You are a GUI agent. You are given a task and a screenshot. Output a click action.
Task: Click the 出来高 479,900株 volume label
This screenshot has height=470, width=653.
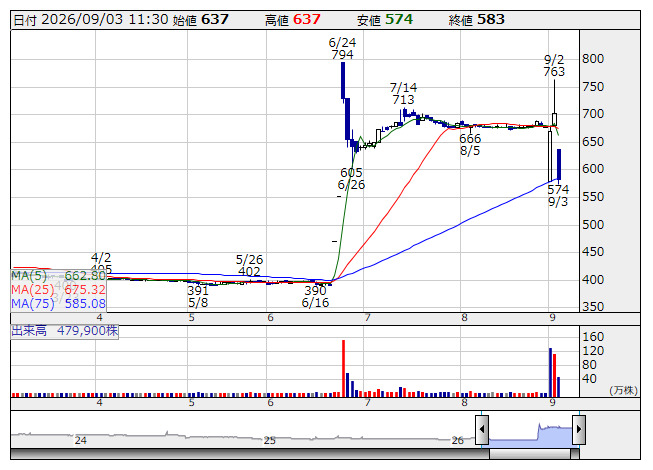pos(65,331)
